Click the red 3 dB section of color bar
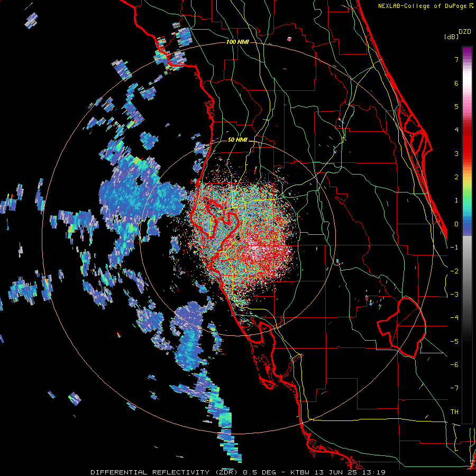This screenshot has width=476, height=476. click(467, 153)
